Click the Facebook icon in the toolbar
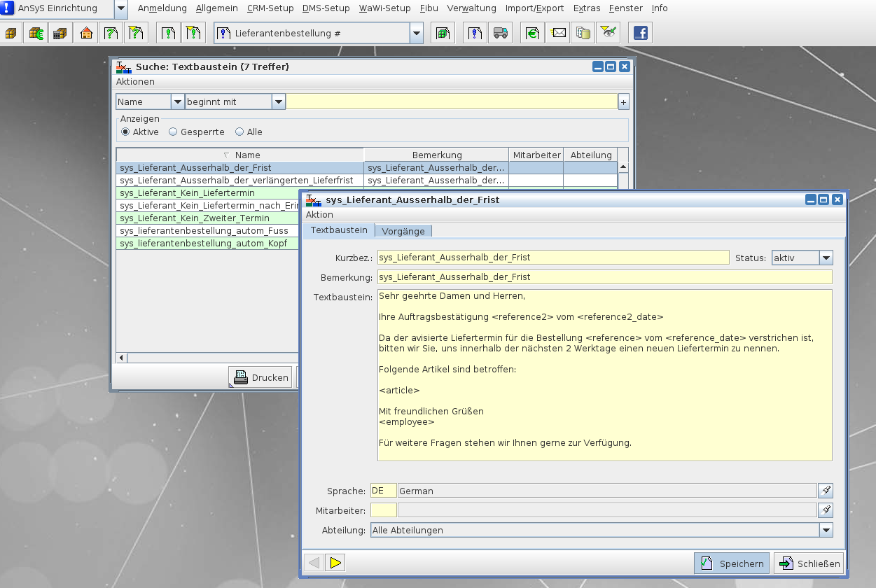 point(639,33)
